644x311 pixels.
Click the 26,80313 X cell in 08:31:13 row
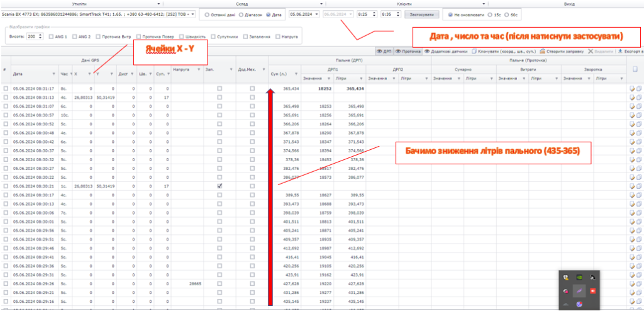pos(84,98)
